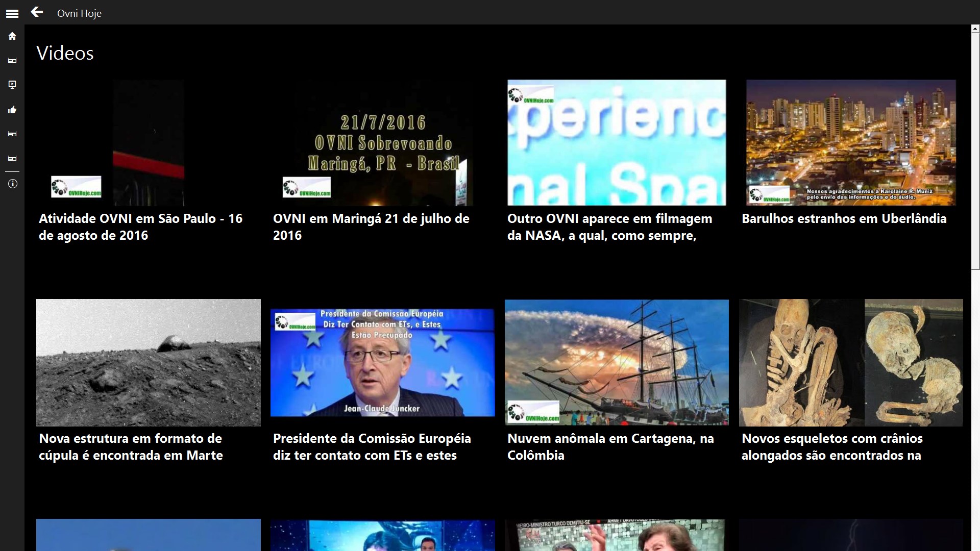Image resolution: width=980 pixels, height=551 pixels.
Task: Open the list icon directly below thumbs-up
Action: [12, 134]
